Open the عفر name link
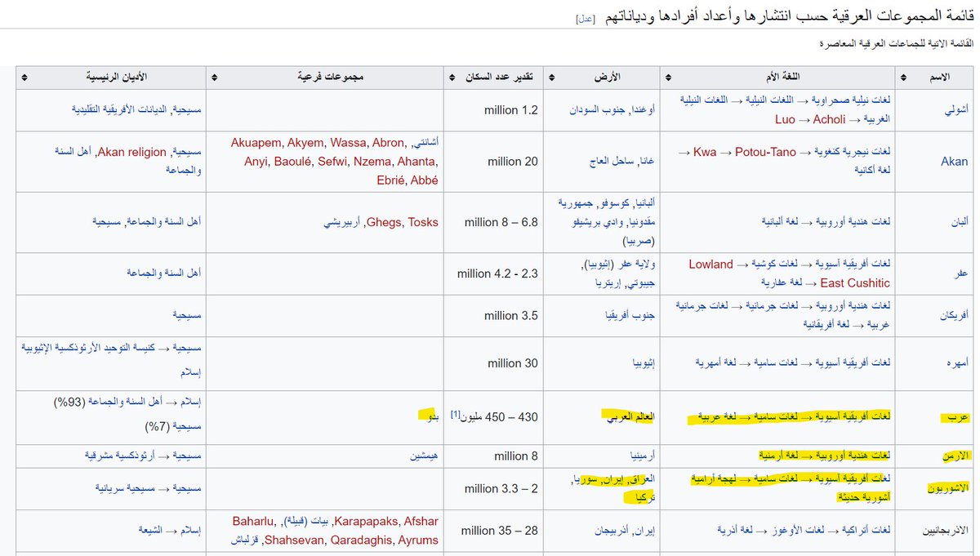 (x=960, y=274)
